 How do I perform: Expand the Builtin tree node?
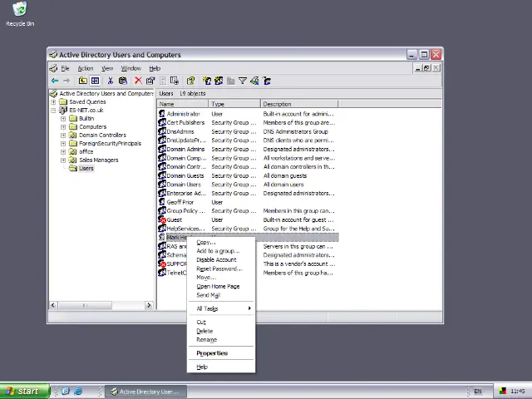click(x=63, y=118)
